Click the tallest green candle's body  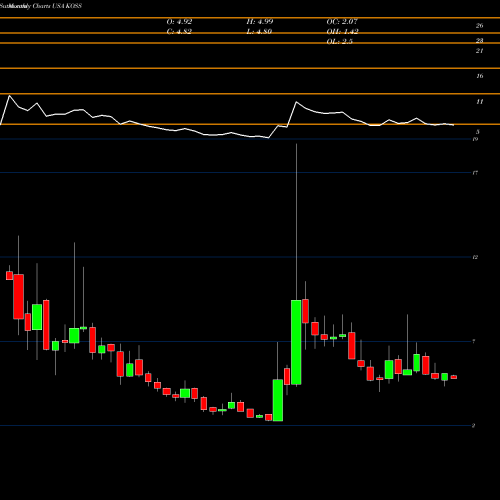point(296,342)
